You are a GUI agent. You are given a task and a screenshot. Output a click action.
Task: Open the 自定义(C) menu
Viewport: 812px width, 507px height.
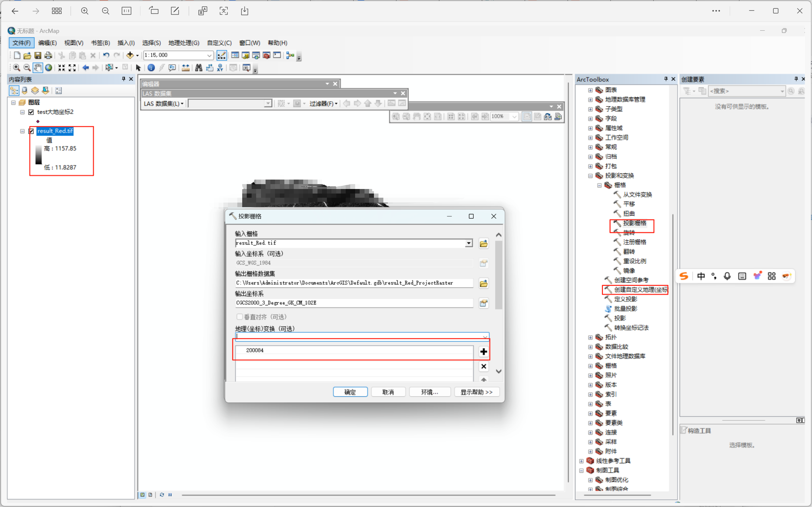pyautogui.click(x=219, y=43)
